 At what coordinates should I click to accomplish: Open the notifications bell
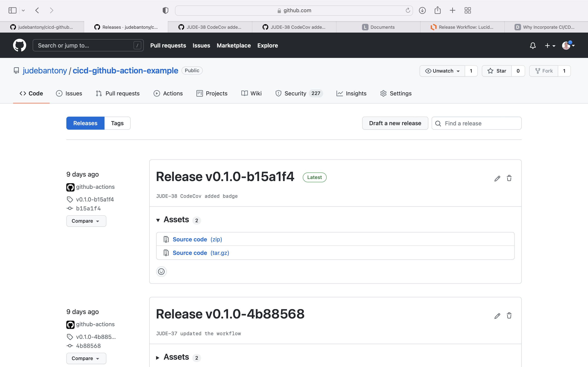533,46
